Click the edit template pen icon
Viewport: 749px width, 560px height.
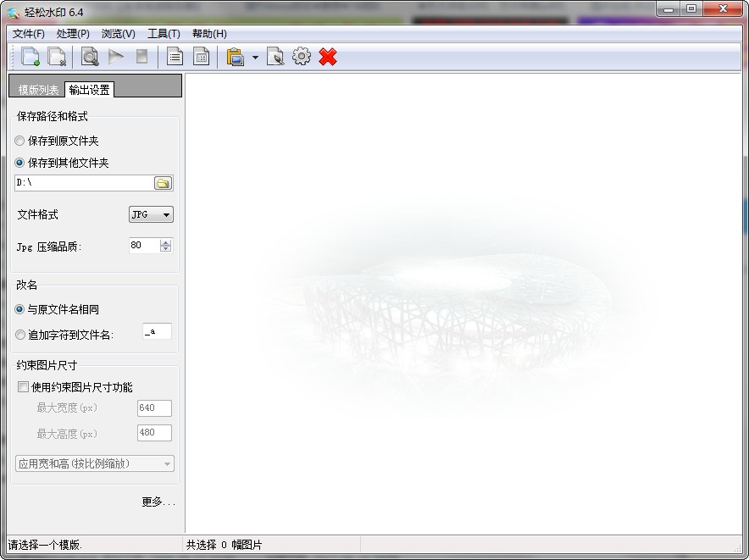(x=275, y=57)
